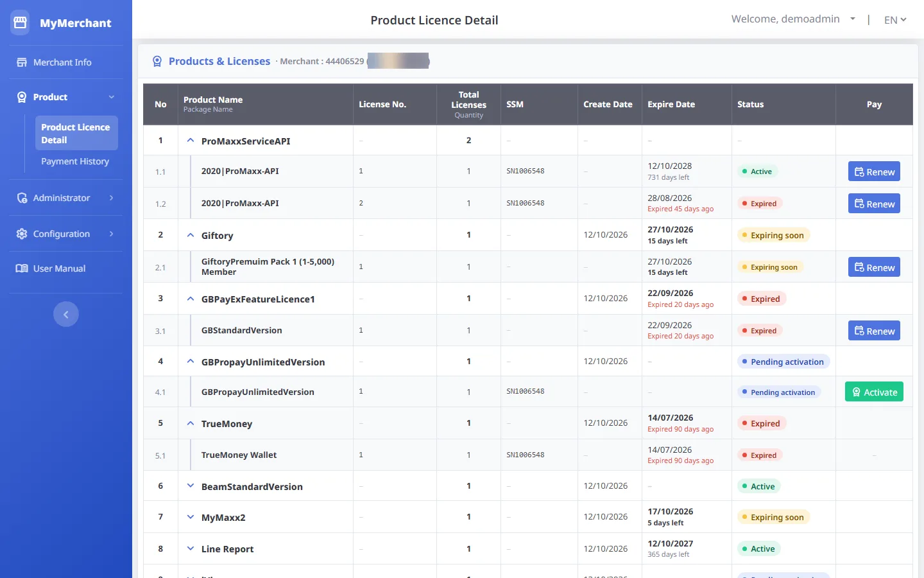Viewport: 924px width, 578px height.
Task: Click the Product badge icon in sidebar
Action: click(22, 97)
